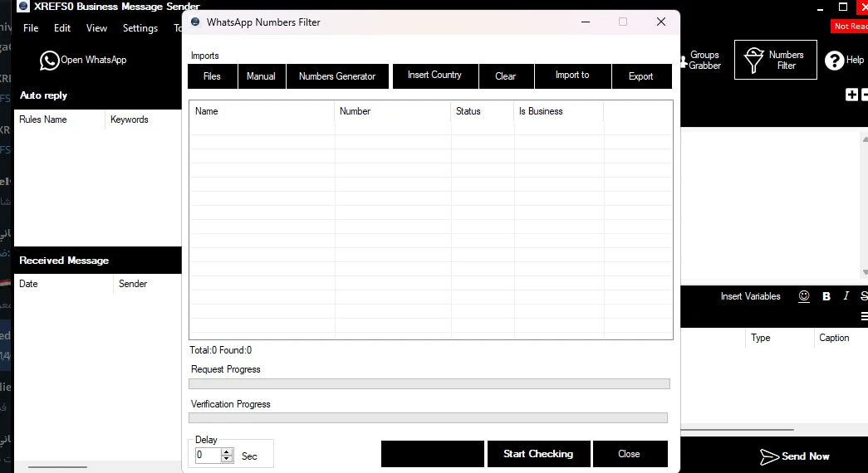Minimize the WhatsApp Numbers Filter dialog
This screenshot has height=473, width=868.
coord(586,22)
